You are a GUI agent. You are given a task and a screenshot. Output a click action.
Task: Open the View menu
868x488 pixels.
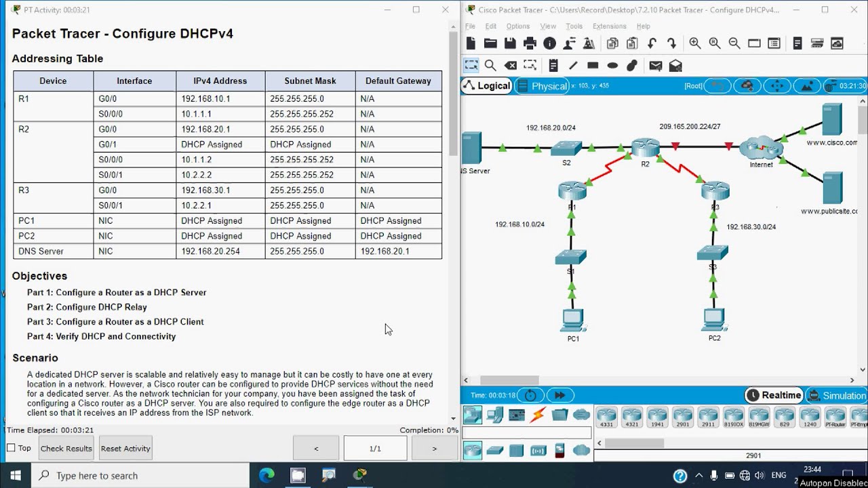coord(548,26)
